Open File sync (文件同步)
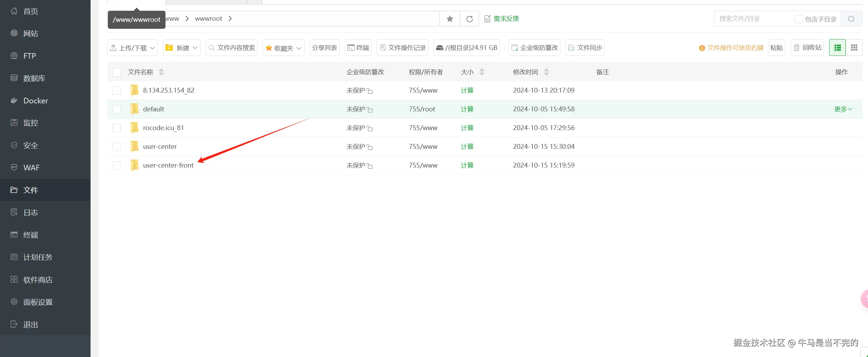The image size is (868, 357). pos(585,48)
